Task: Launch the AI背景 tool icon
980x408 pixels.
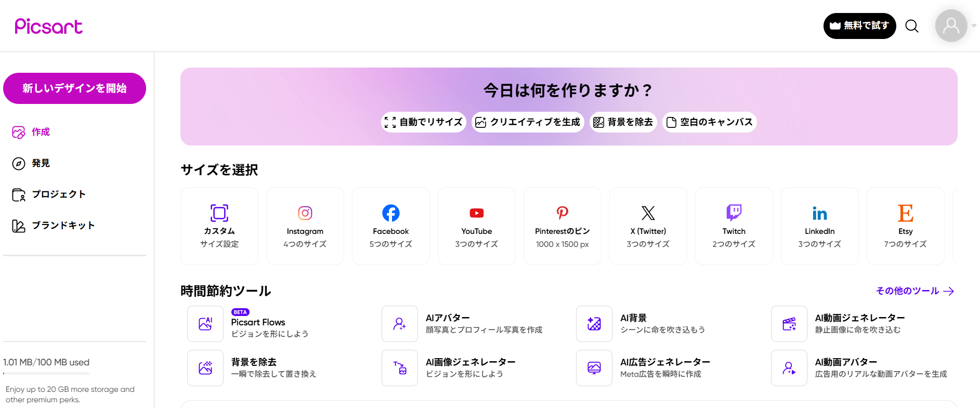Action: 594,324
